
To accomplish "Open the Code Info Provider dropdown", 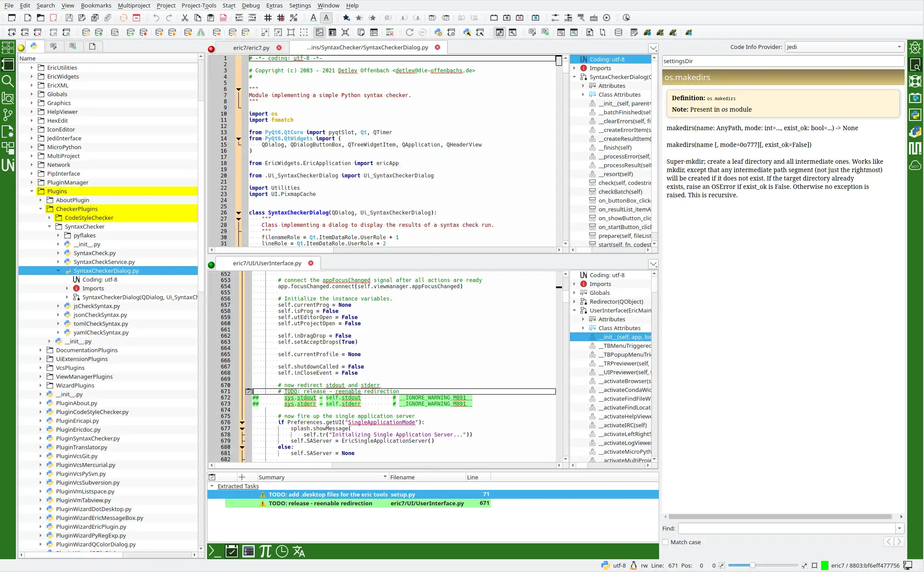I will pyautogui.click(x=900, y=46).
